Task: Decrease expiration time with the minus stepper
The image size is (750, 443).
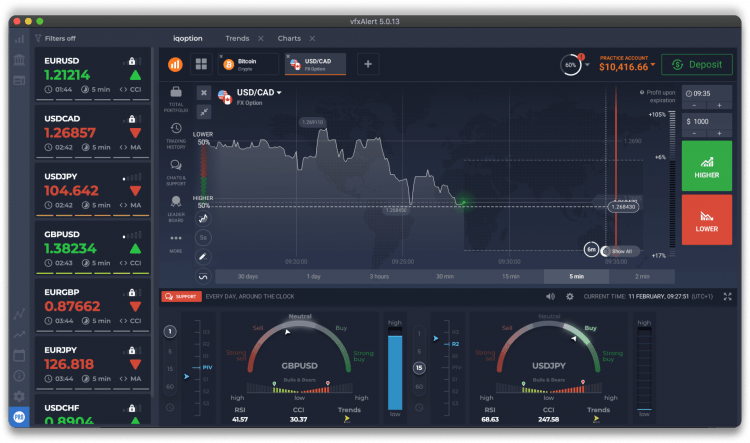Action: 695,105
